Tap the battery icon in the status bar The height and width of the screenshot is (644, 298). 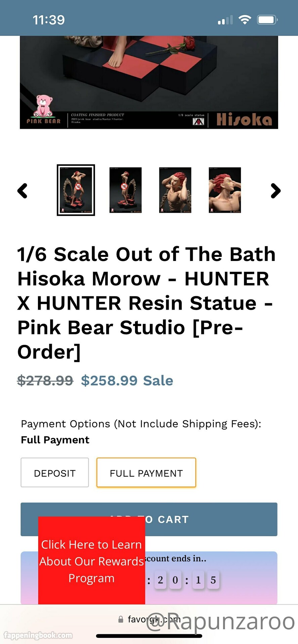[267, 20]
